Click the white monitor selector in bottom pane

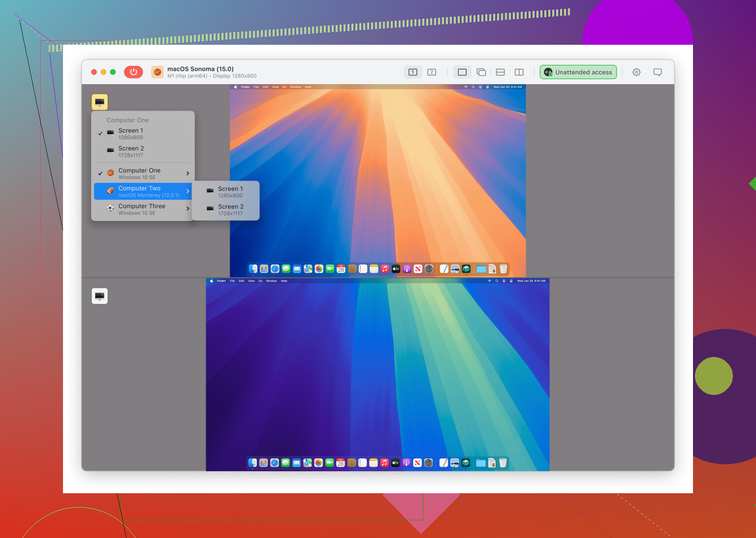point(99,296)
